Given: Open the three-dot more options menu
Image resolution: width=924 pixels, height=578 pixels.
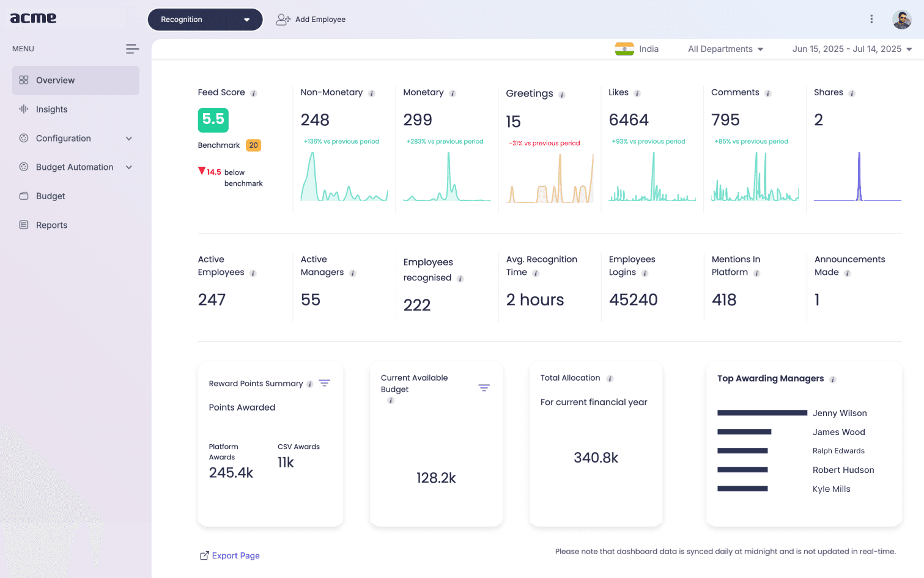Looking at the screenshot, I should click(x=871, y=19).
